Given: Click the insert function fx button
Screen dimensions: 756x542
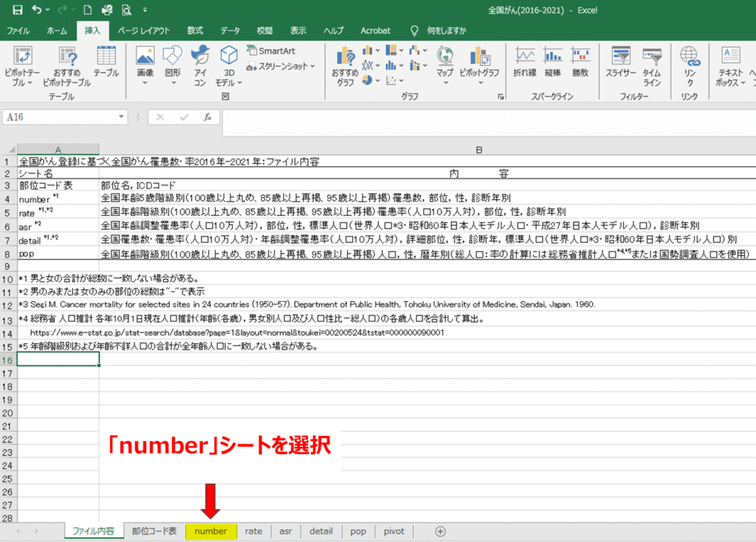Looking at the screenshot, I should [208, 117].
